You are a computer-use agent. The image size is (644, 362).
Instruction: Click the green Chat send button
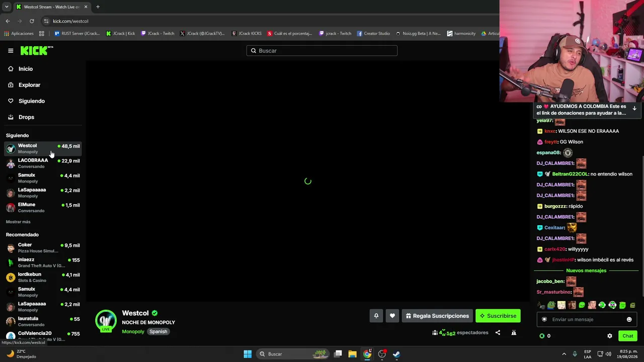[x=628, y=336]
